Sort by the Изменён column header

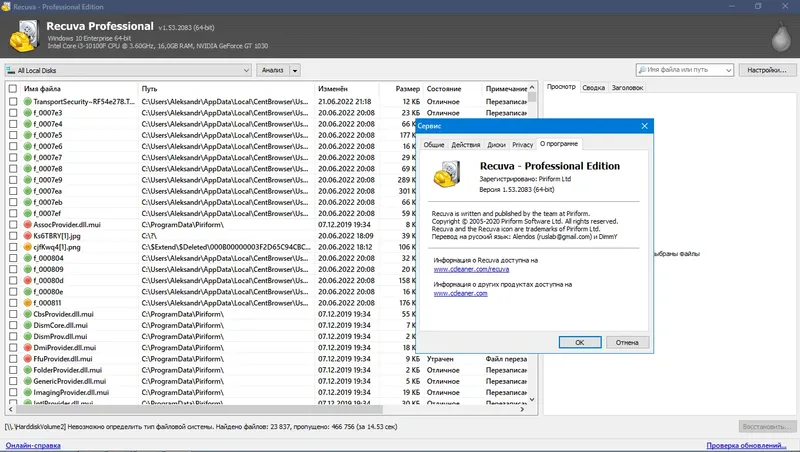[333, 89]
